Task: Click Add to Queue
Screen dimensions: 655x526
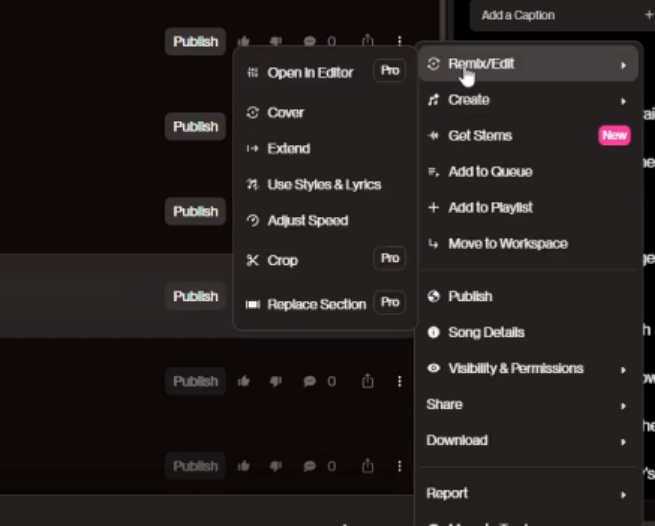Action: pos(490,172)
